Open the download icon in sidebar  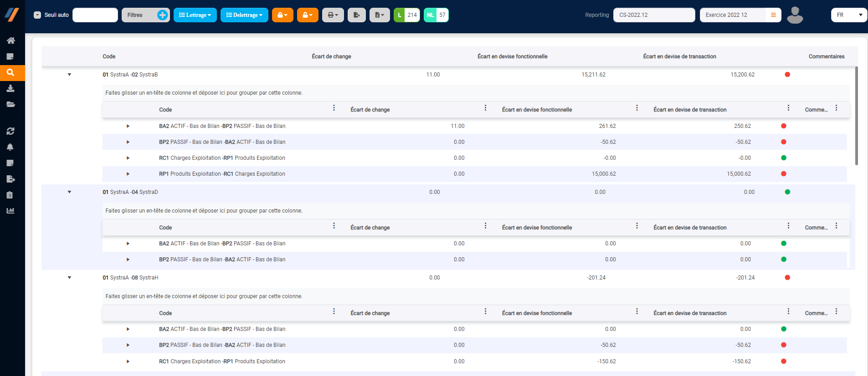tap(10, 88)
